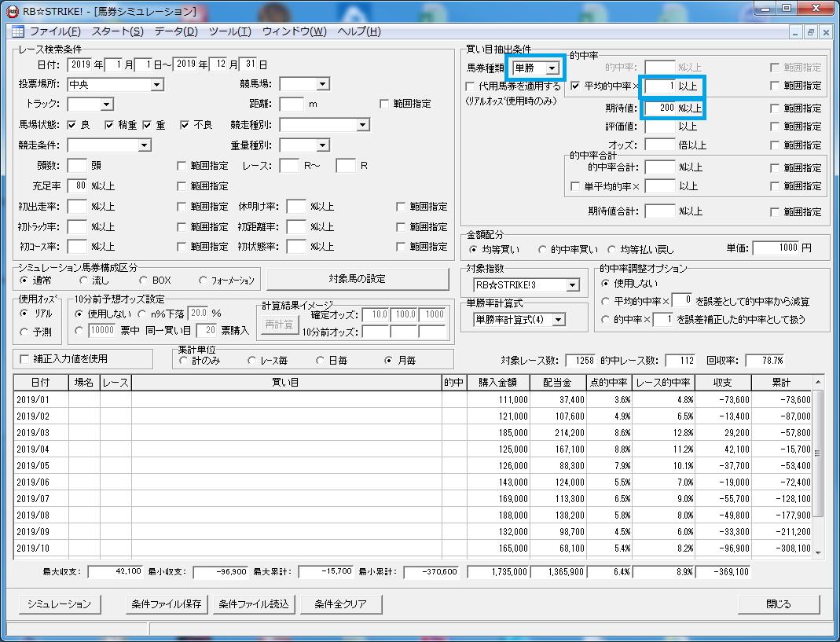Select the フォーメーション radio button

[x=203, y=281]
